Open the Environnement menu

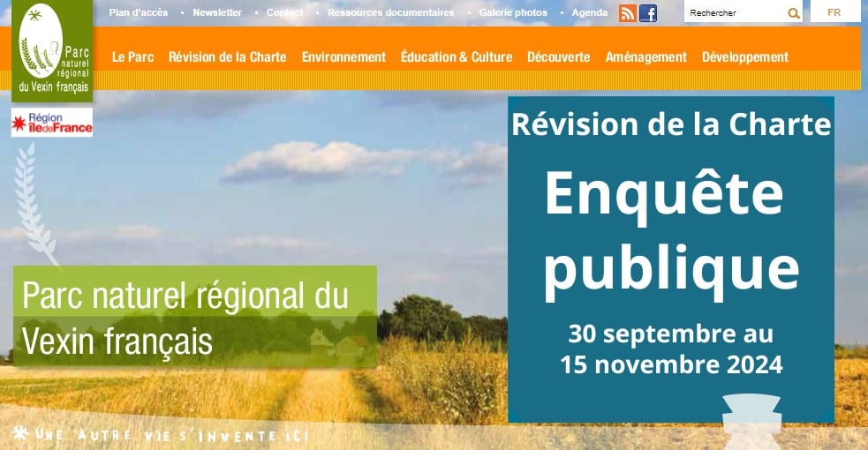pyautogui.click(x=343, y=56)
